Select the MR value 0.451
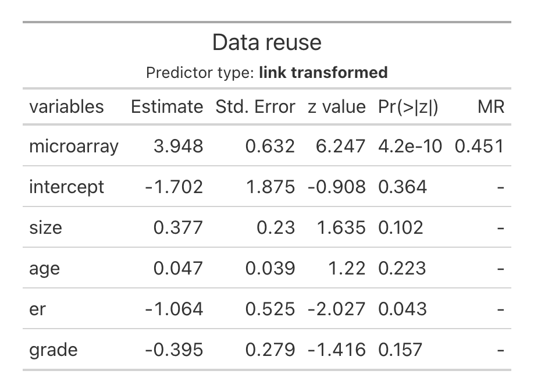This screenshot has width=534, height=392. pyautogui.click(x=479, y=146)
